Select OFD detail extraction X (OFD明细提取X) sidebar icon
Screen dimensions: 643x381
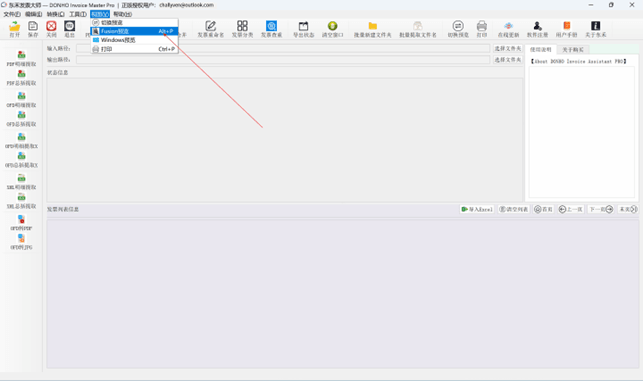coord(21,140)
